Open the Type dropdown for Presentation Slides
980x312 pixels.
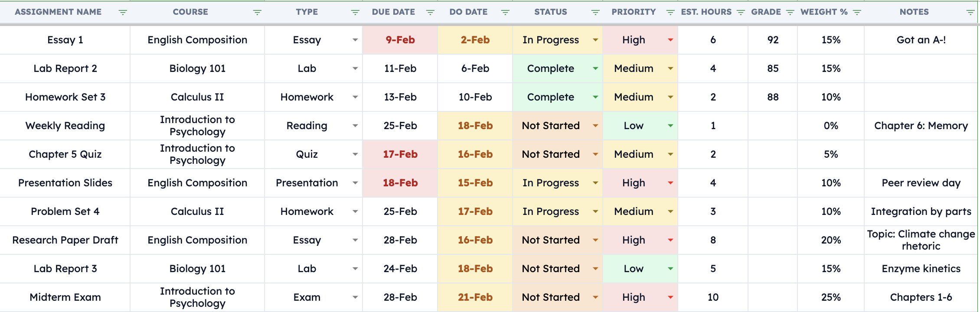pyautogui.click(x=356, y=183)
